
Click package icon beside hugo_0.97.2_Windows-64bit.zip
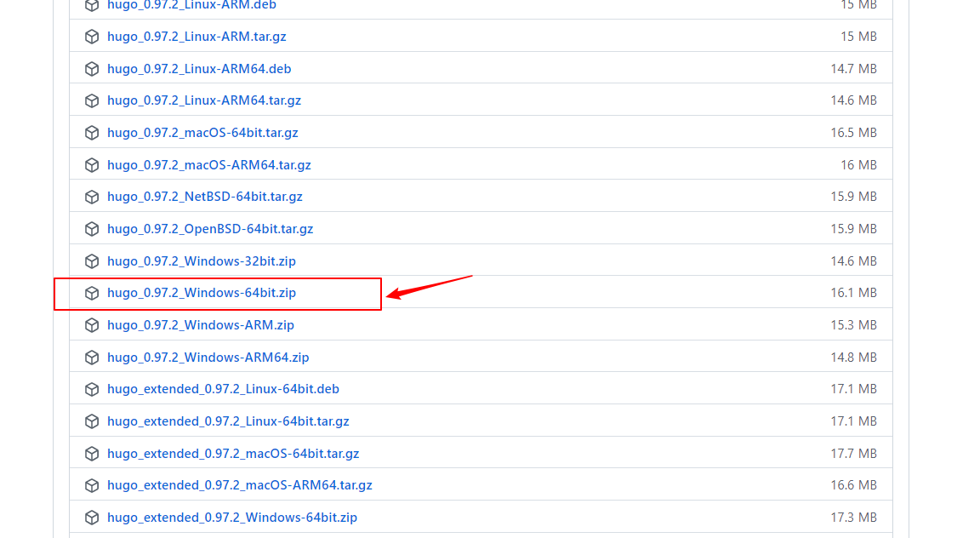(92, 293)
